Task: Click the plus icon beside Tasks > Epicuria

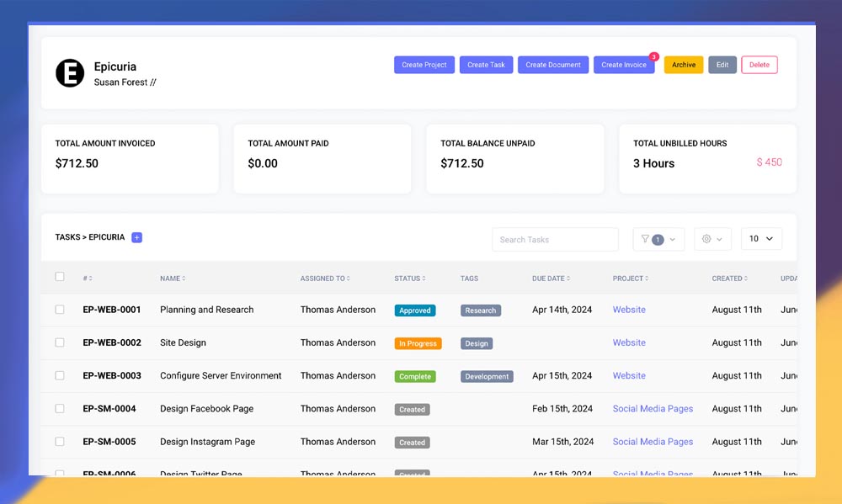Action: [x=137, y=237]
